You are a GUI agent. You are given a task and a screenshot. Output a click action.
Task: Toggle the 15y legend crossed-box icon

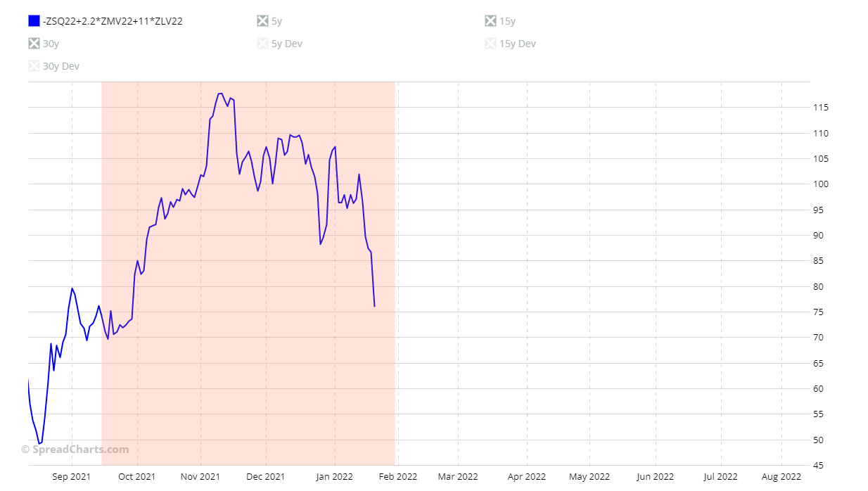click(x=491, y=21)
